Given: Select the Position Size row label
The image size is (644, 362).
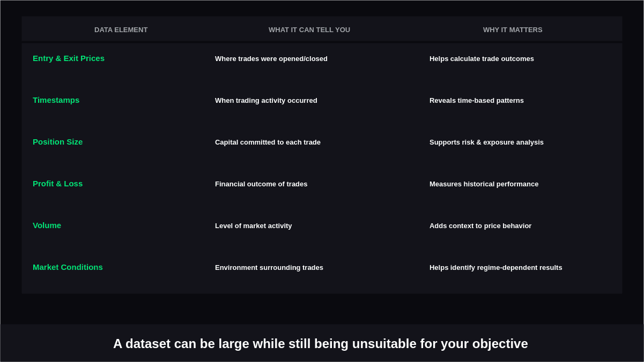Looking at the screenshot, I should point(58,142).
